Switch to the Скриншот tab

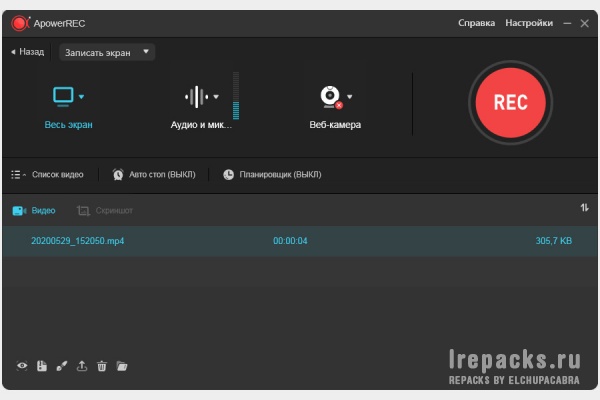(x=105, y=211)
